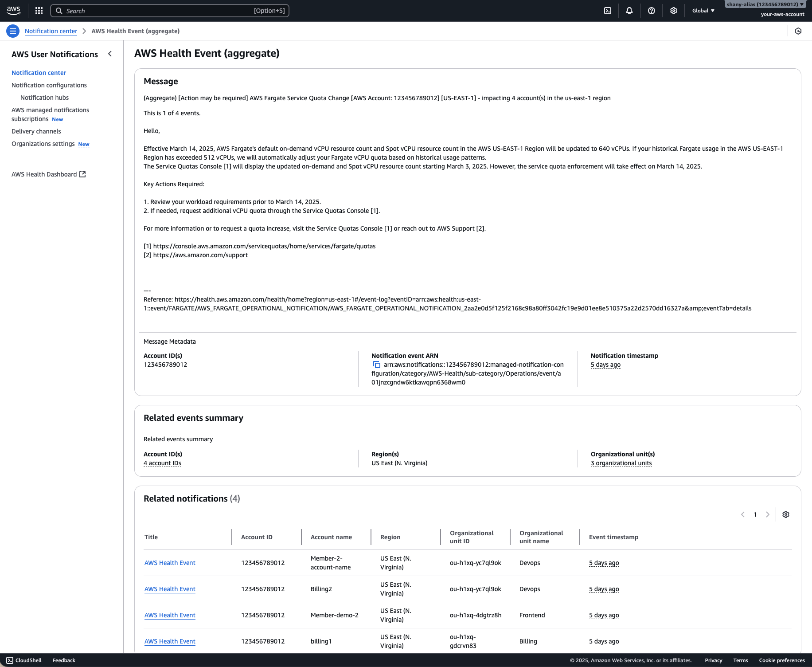Collapse the AWS User Notifications sidebar
Viewport: 812px width, 667px height.
pyautogui.click(x=110, y=54)
